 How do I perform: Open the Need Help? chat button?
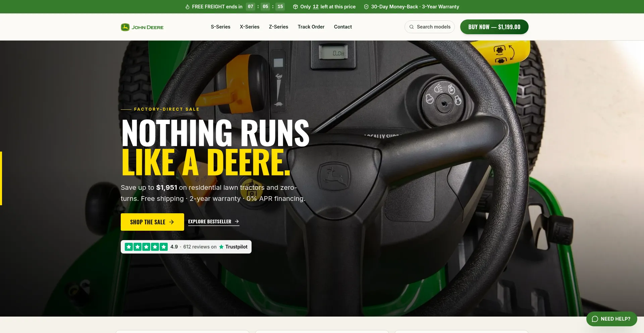[x=611, y=319]
